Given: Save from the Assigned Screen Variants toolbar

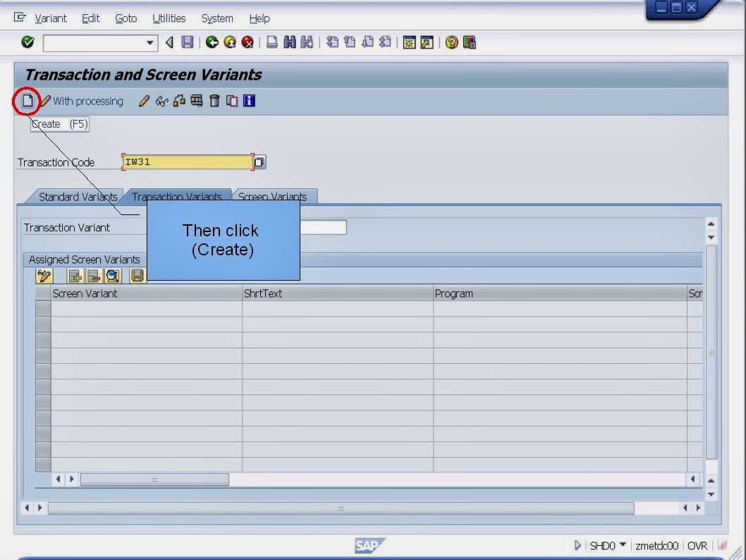Looking at the screenshot, I should click(136, 276).
